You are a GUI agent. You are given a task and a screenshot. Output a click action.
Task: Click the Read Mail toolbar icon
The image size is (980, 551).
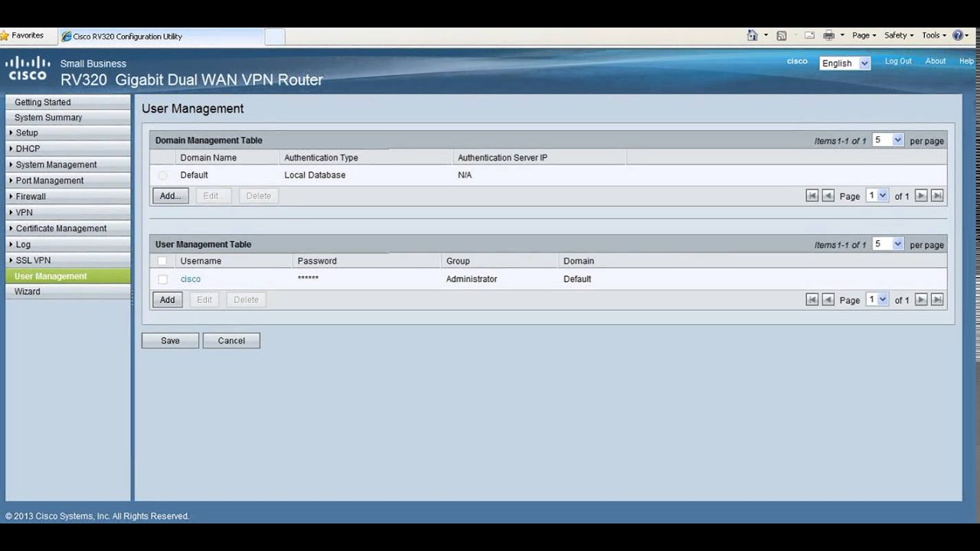click(809, 35)
